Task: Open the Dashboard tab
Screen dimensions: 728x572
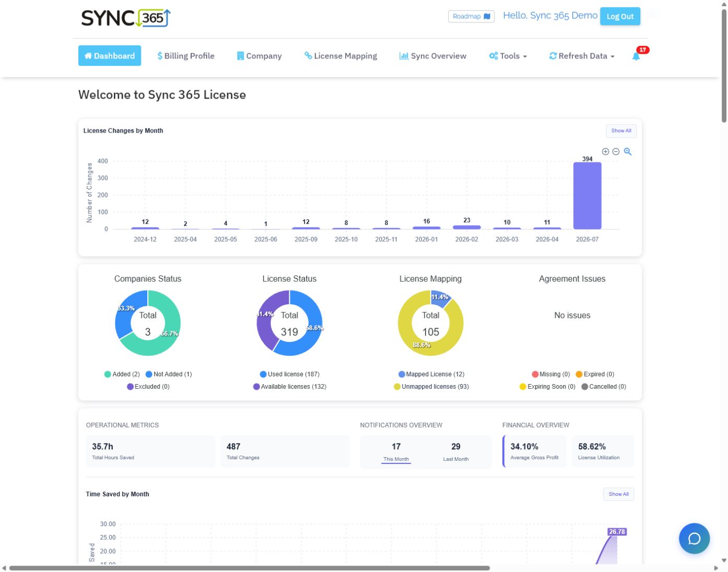Action: (x=110, y=56)
